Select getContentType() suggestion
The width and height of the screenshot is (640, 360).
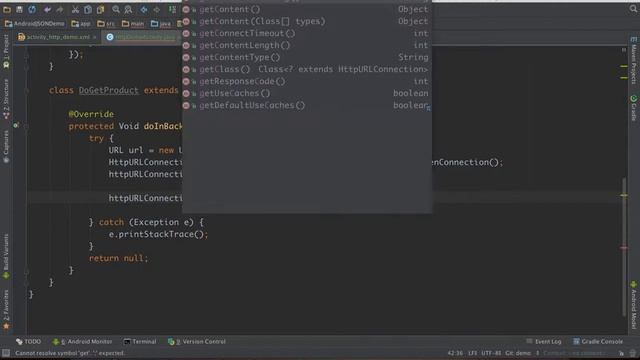coord(307,58)
